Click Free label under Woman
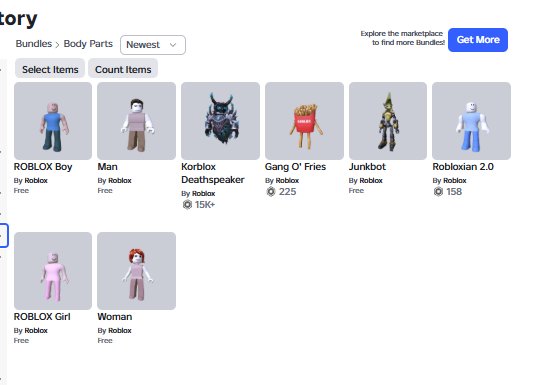537x385 pixels. click(105, 341)
